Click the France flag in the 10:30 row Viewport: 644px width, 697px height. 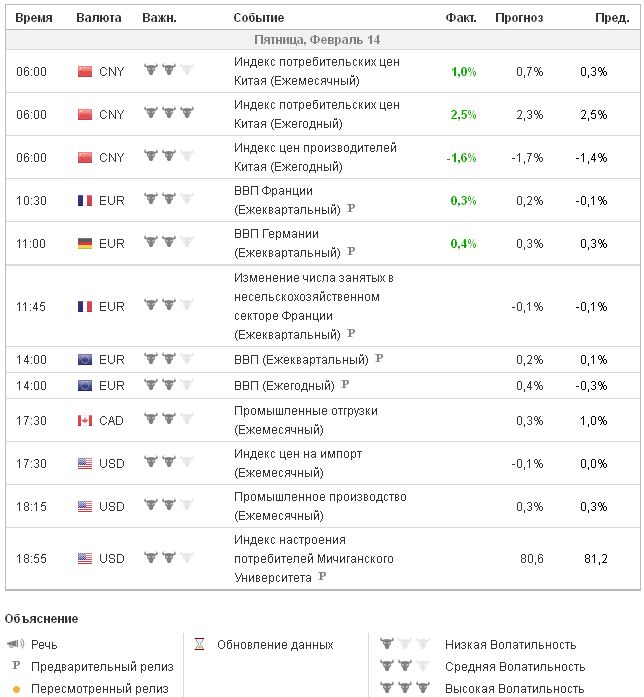85,201
